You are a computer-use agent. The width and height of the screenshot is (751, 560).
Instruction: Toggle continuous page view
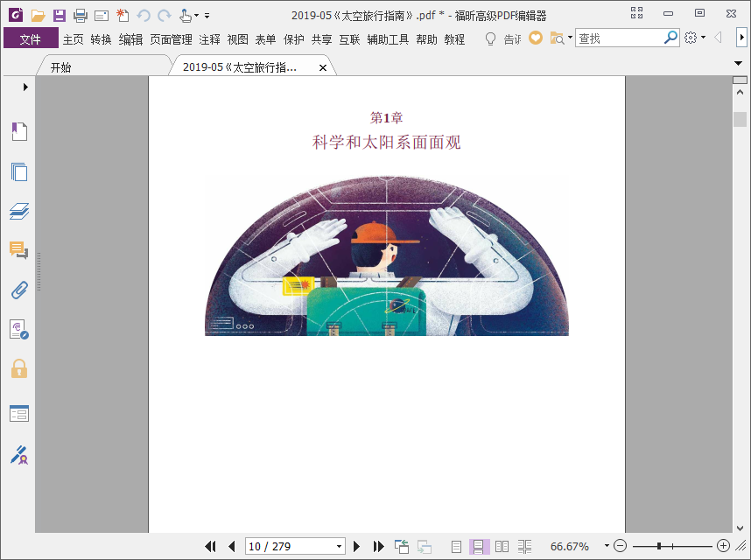click(478, 546)
